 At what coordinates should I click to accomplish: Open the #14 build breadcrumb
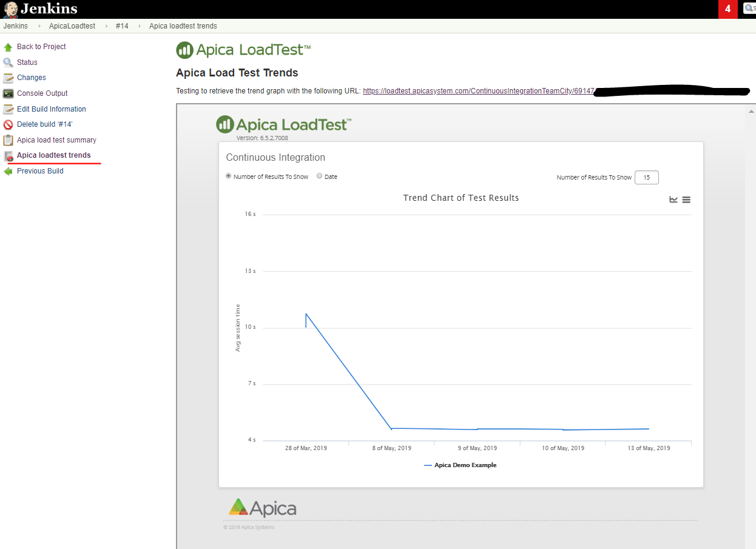pyautogui.click(x=122, y=26)
